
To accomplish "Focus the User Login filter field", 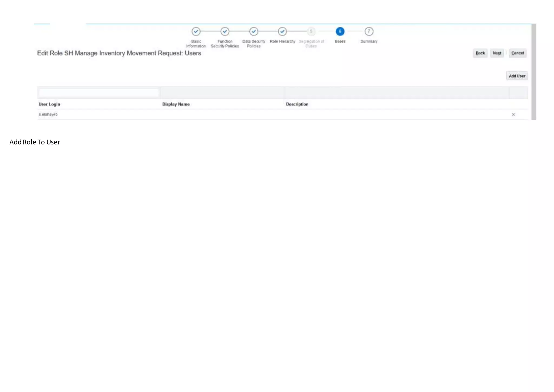I will (x=99, y=93).
